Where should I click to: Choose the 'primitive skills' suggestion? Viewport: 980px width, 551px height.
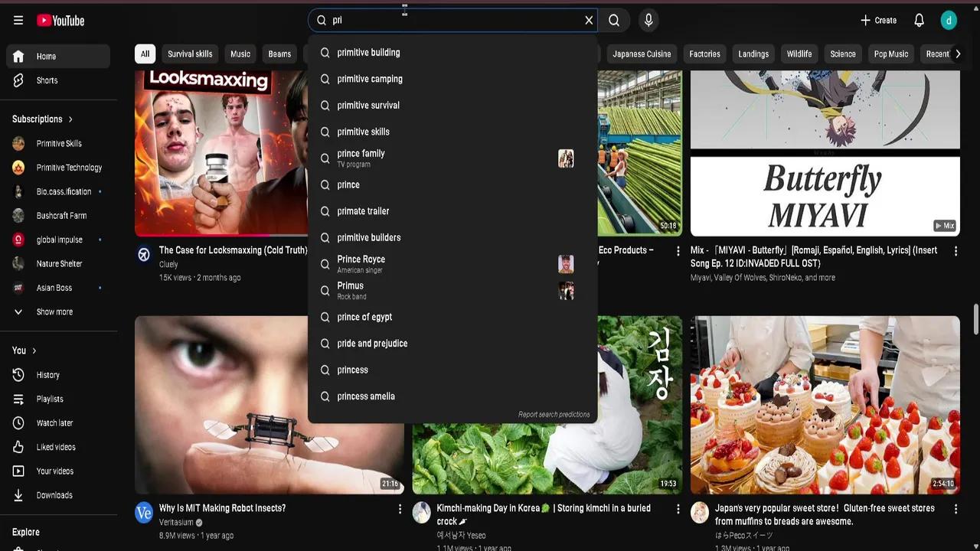tap(452, 132)
